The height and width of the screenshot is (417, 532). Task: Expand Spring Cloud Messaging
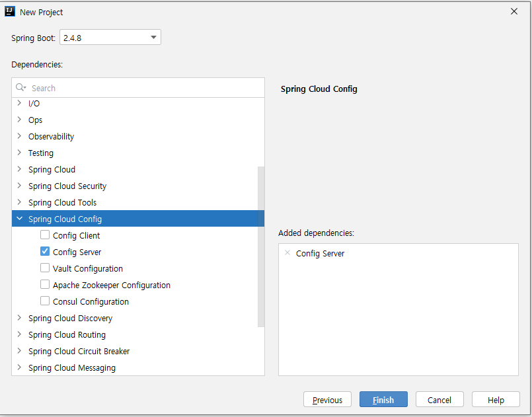[x=19, y=367]
